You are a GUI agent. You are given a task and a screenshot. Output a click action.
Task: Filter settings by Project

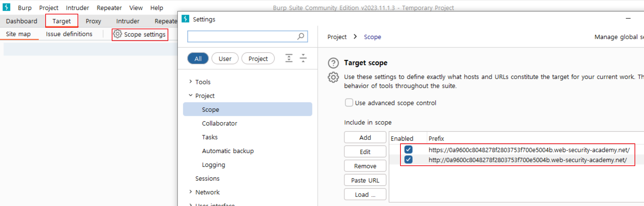(258, 59)
